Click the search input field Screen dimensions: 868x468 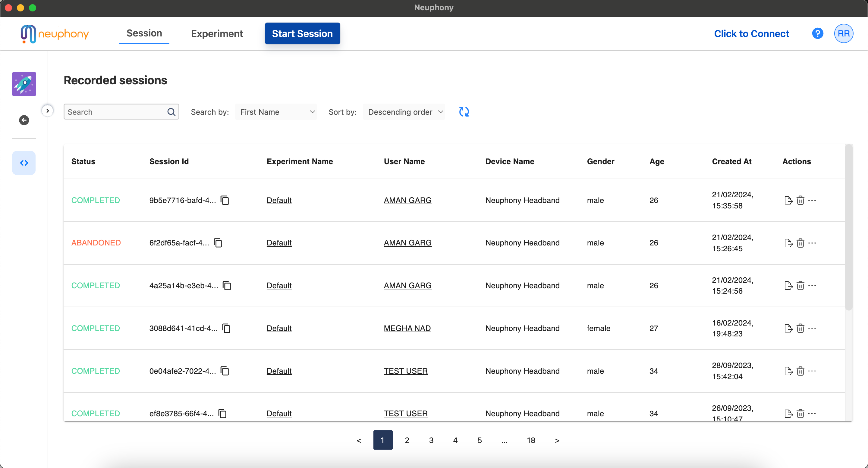[120, 112]
